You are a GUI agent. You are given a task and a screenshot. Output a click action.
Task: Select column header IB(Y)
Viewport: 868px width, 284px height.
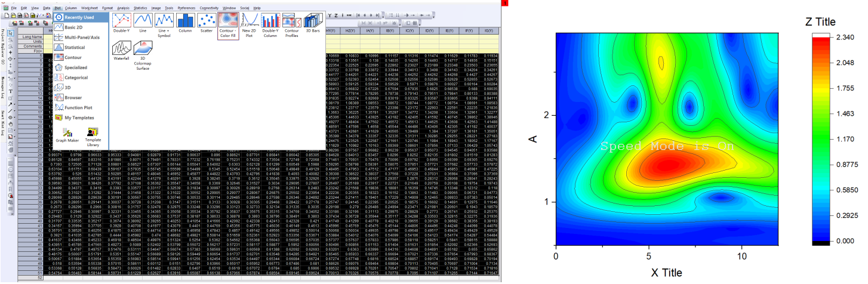pos(389,30)
